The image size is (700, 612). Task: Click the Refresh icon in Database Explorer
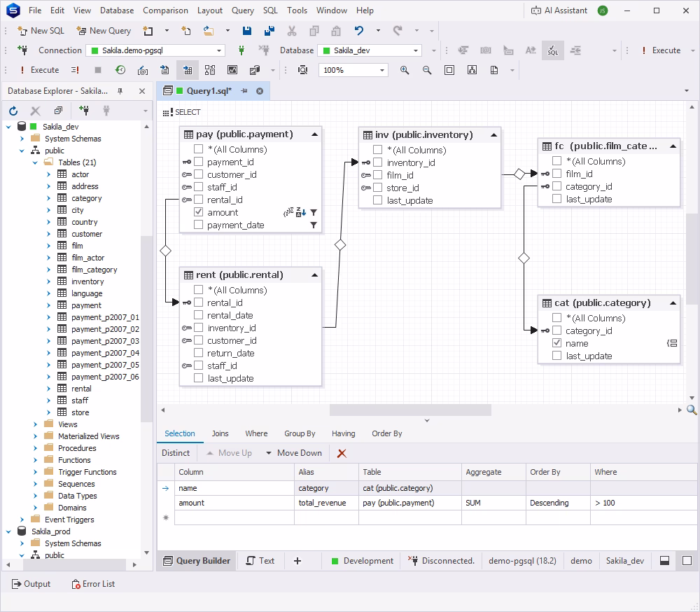(x=13, y=111)
